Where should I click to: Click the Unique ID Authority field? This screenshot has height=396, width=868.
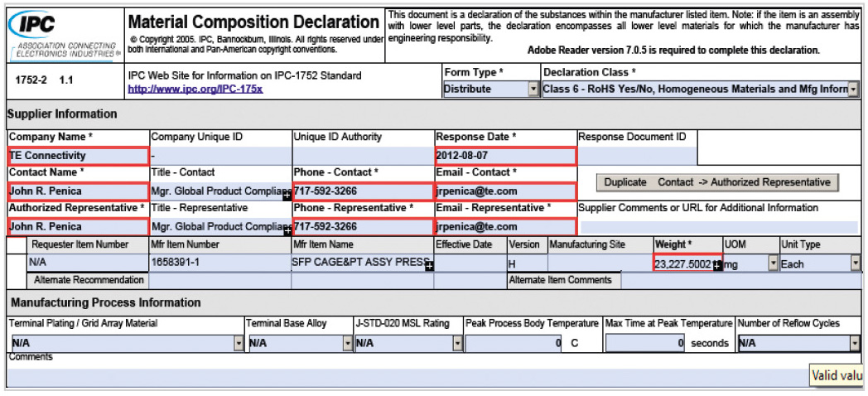[363, 156]
